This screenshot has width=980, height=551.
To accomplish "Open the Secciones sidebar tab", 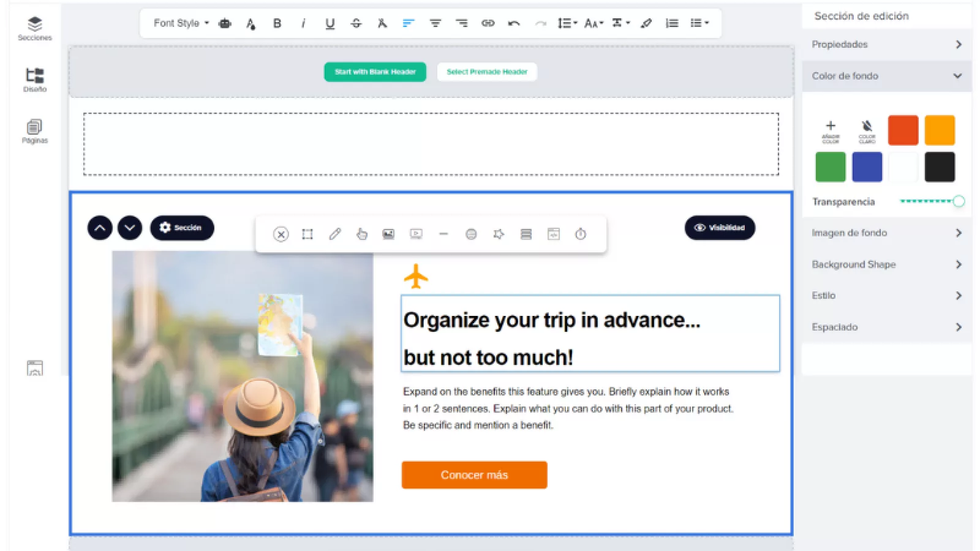I will (x=35, y=28).
